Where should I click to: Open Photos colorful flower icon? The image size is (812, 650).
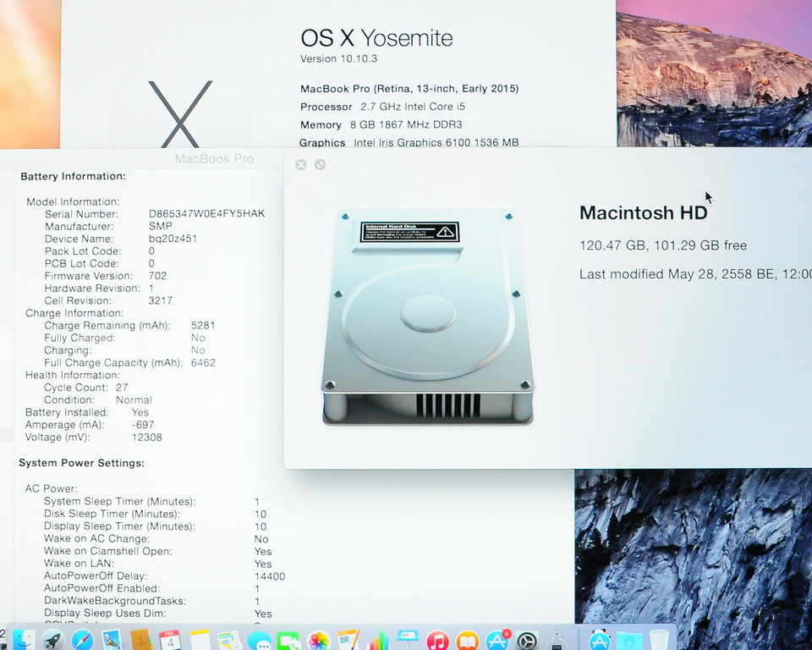point(319,642)
